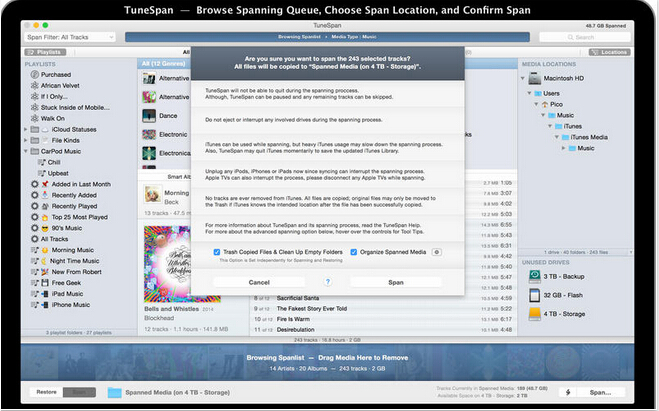Collapse the Macintosh HD tree
This screenshot has width=659, height=411.
point(523,78)
